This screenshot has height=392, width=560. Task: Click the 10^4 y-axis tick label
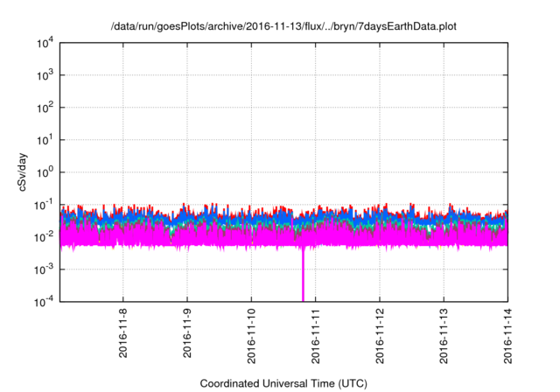coord(45,43)
